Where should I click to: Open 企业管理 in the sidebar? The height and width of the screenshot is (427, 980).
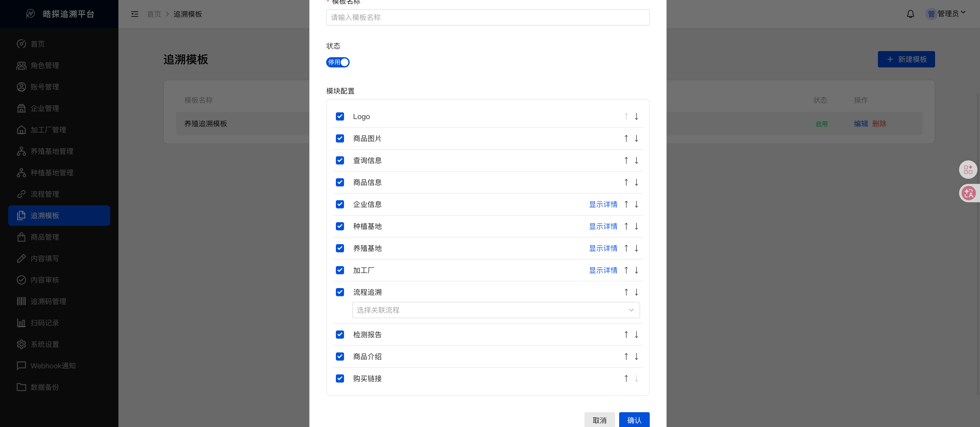tap(59, 109)
